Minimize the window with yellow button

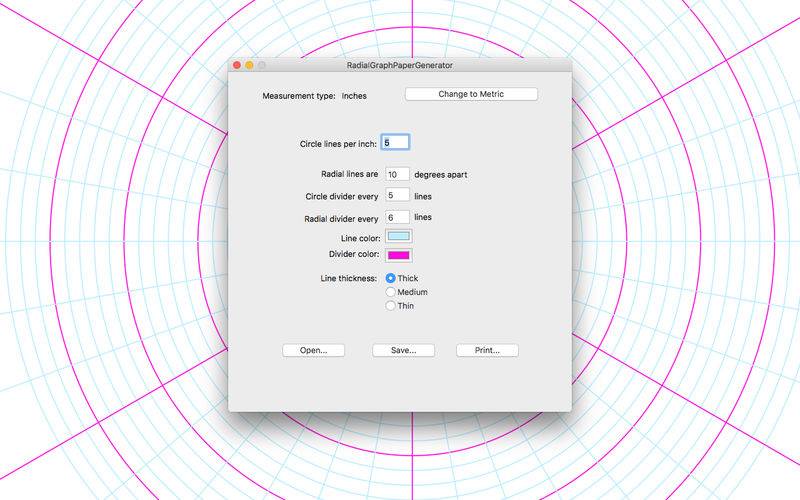[249, 65]
